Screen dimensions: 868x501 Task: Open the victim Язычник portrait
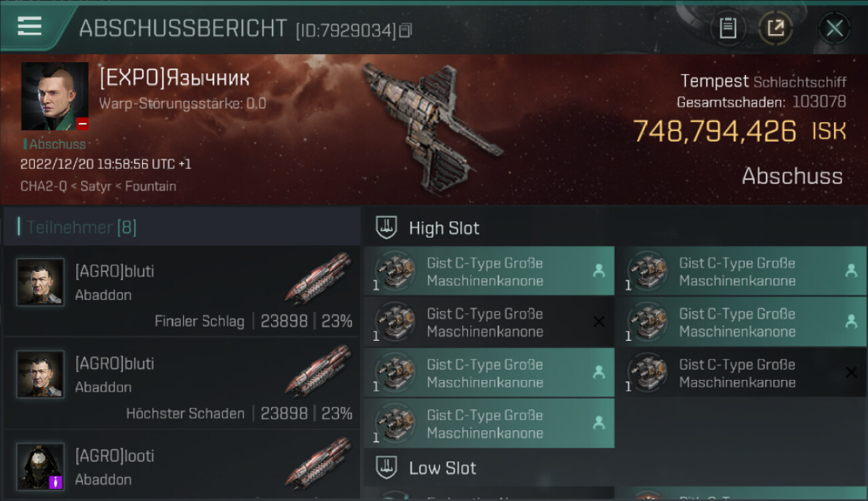(55, 97)
